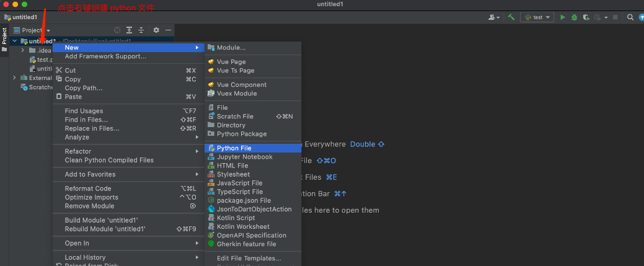Viewport: 644px width, 266px height.
Task: Click the grey Stop square icon
Action: click(x=615, y=17)
